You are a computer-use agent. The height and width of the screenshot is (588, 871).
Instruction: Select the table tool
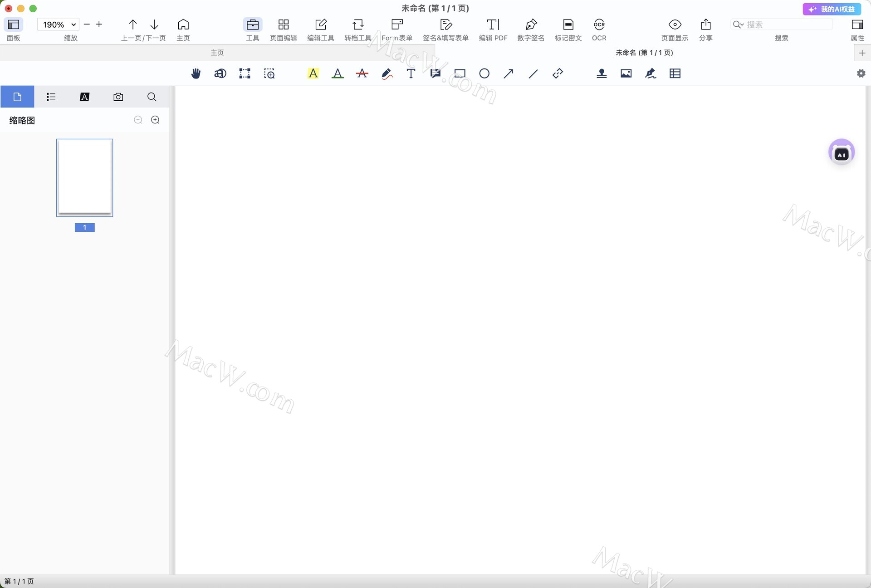[675, 73]
